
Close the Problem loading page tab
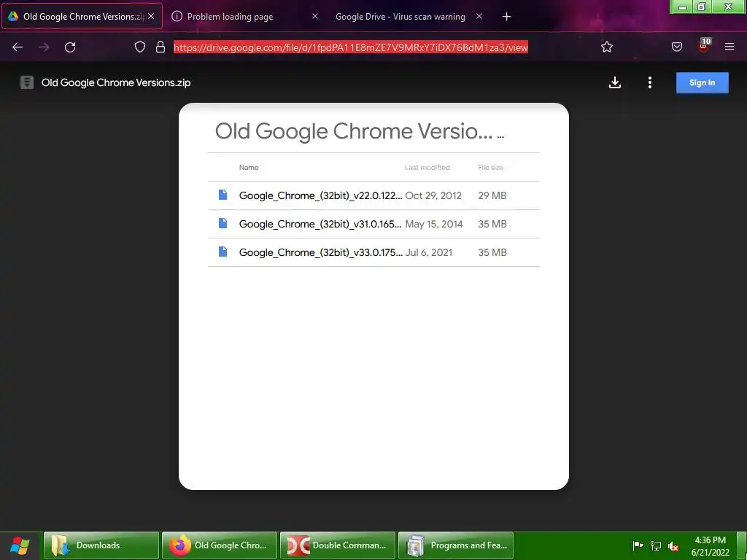pos(315,16)
